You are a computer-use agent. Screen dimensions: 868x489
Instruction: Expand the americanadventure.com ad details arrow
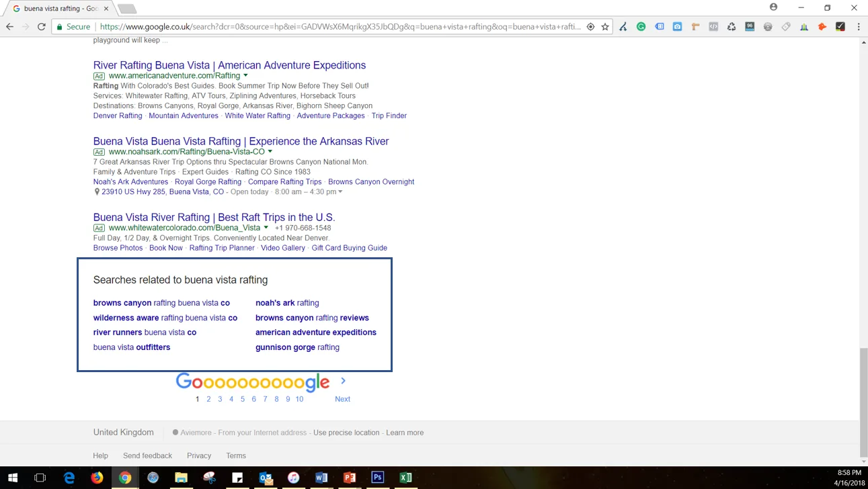245,76
